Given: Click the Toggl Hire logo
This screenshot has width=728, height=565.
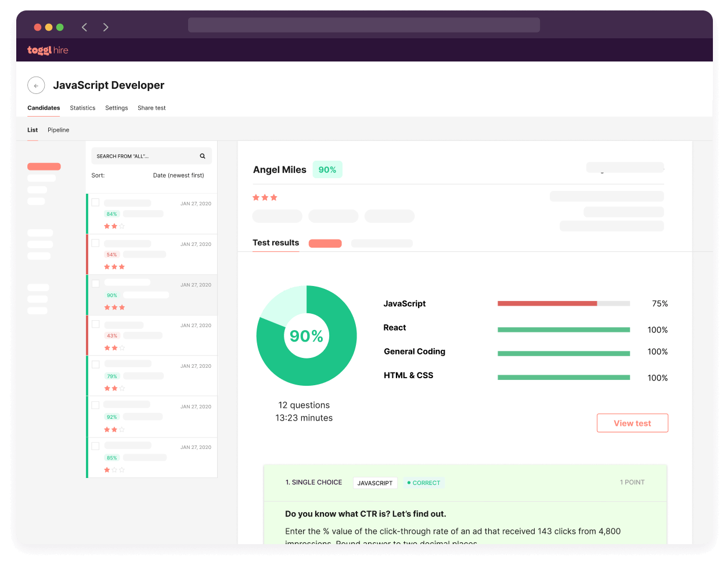Looking at the screenshot, I should click(48, 50).
